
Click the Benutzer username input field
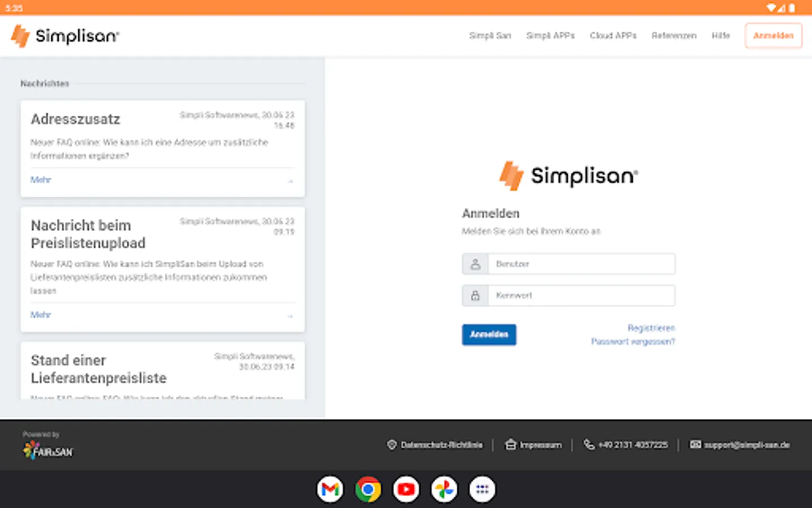[581, 264]
